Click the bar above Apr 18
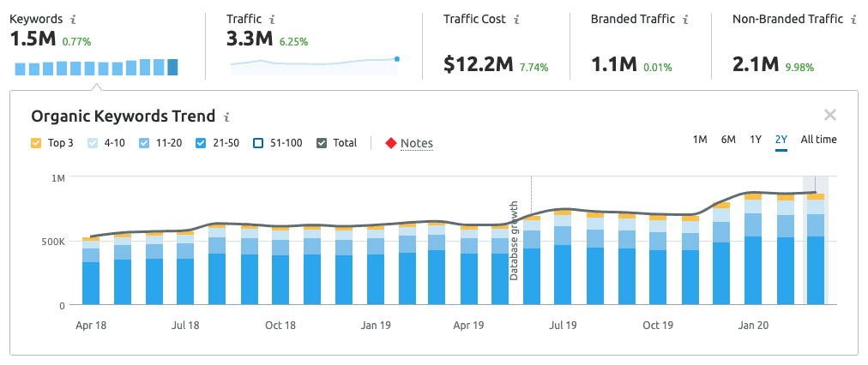 coord(91,271)
